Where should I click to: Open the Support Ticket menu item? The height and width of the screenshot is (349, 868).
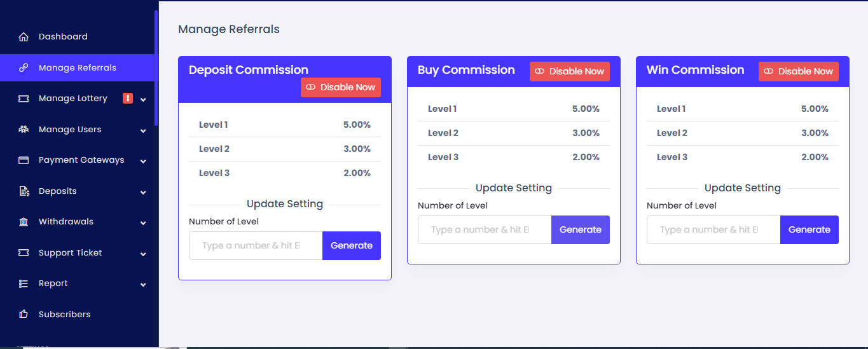tap(70, 252)
